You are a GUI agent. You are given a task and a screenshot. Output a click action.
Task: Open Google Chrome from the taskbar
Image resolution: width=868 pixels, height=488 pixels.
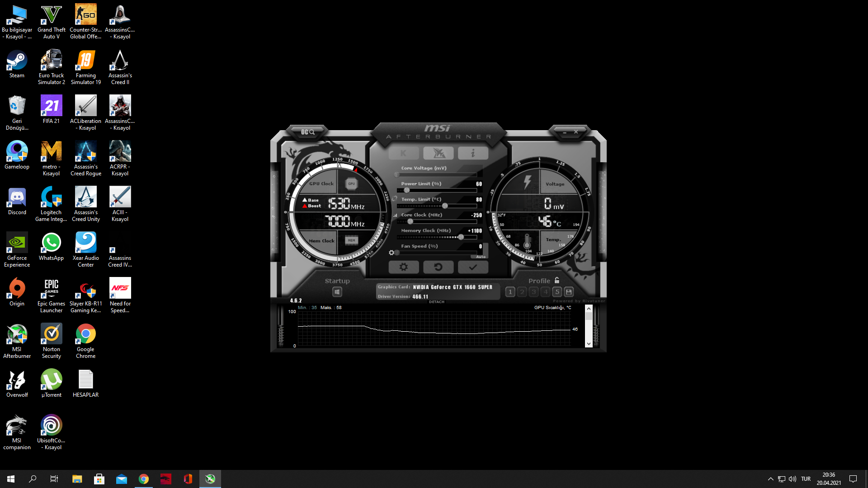[x=144, y=479]
